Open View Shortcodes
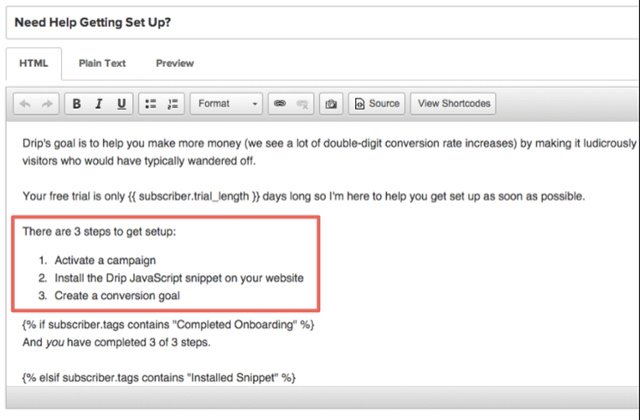 click(453, 104)
